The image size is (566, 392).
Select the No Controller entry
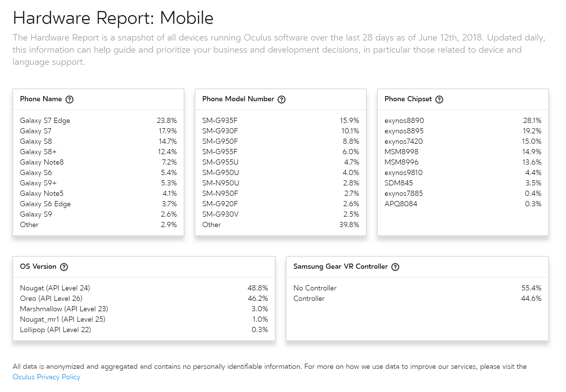[315, 288]
